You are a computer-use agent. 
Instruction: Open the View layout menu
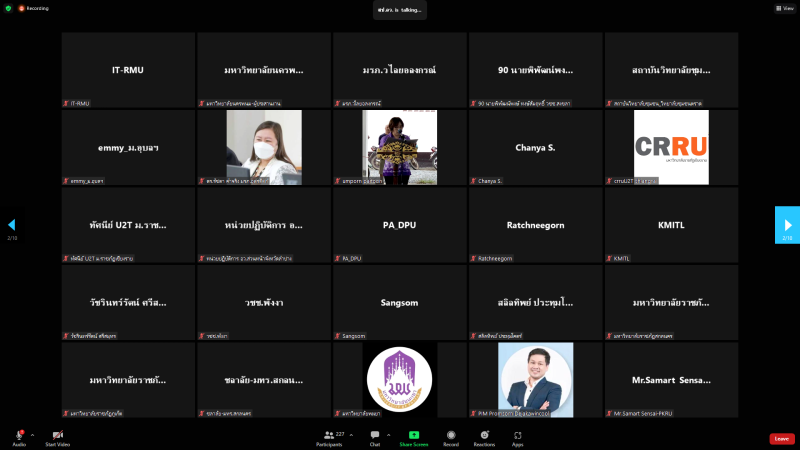pos(784,8)
